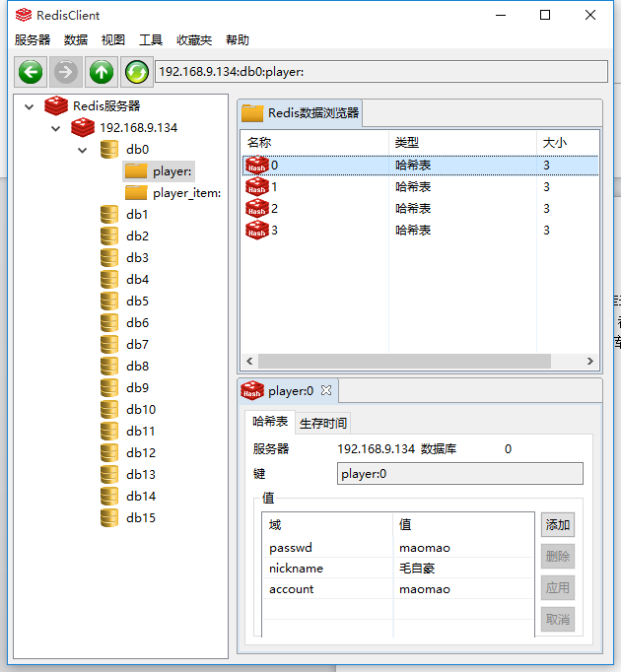This screenshot has width=621, height=672.
Task: Select db11 in the tree
Action: pos(140,432)
